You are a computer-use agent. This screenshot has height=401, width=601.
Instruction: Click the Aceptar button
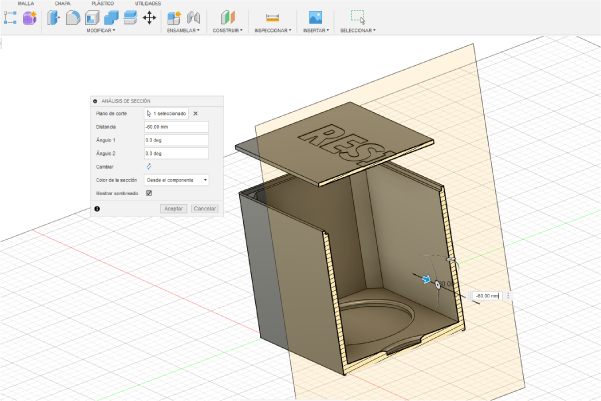tap(173, 208)
